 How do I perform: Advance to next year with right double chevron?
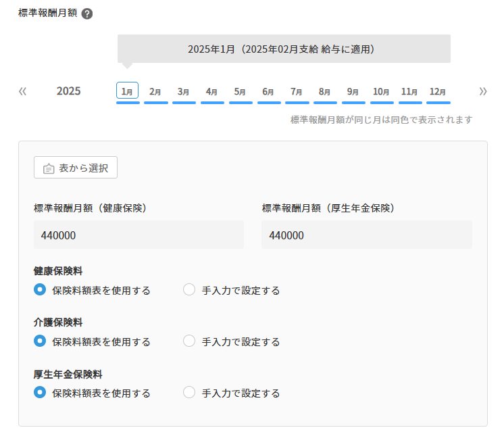(x=482, y=91)
